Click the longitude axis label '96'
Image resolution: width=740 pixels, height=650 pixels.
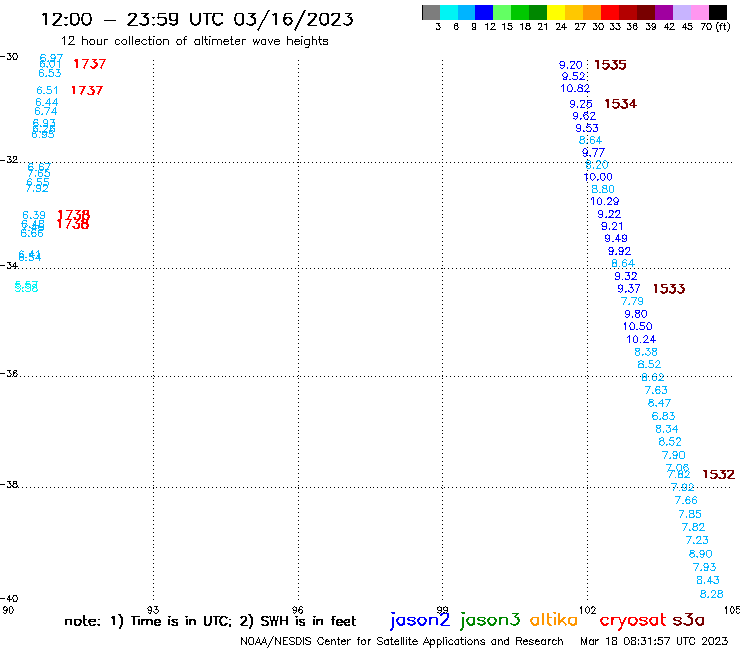[297, 610]
